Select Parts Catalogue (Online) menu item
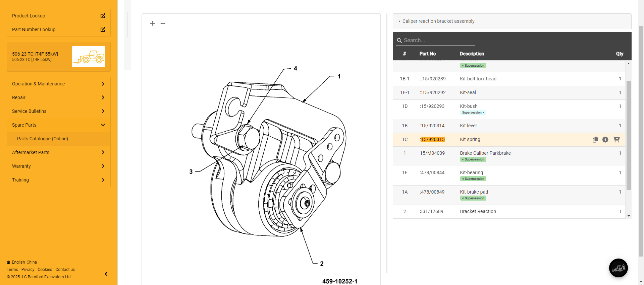 43,139
